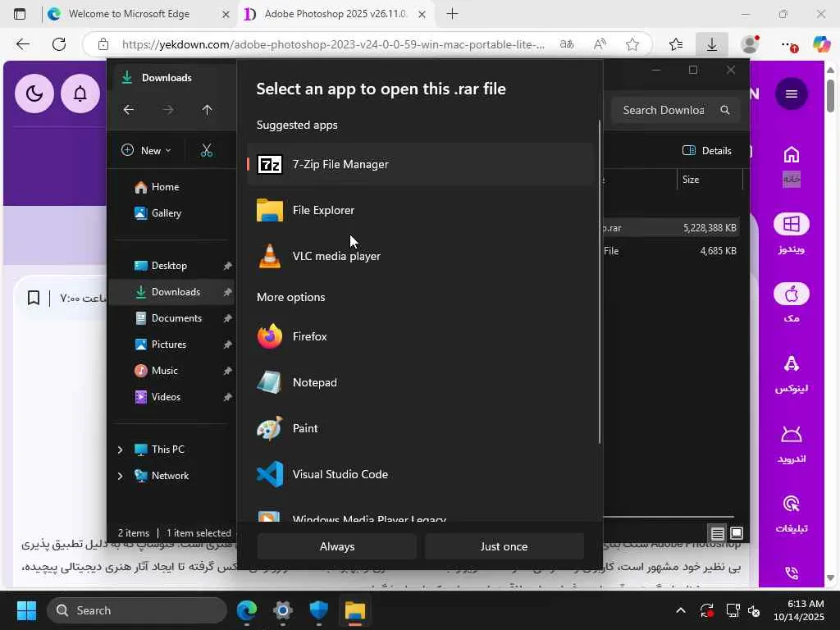This screenshot has height=630, width=840.
Task: Open Settings gear from the taskbar
Action: 283,610
